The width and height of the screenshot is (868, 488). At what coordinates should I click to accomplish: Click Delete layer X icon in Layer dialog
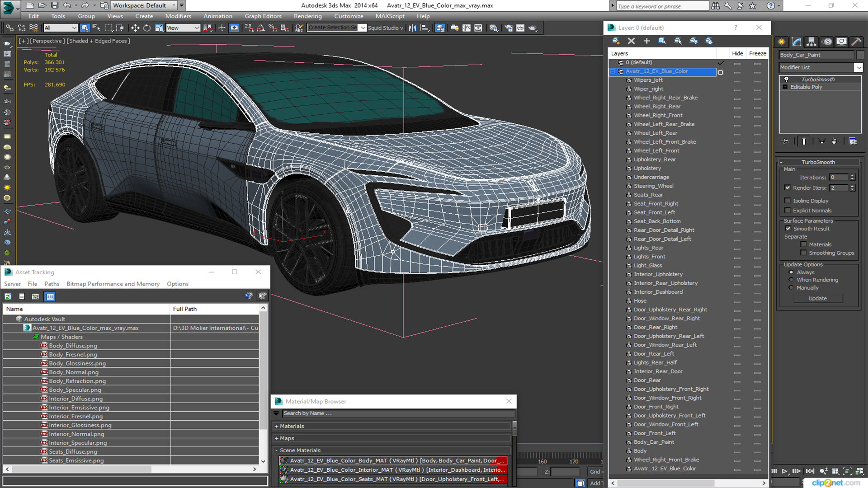(x=632, y=41)
